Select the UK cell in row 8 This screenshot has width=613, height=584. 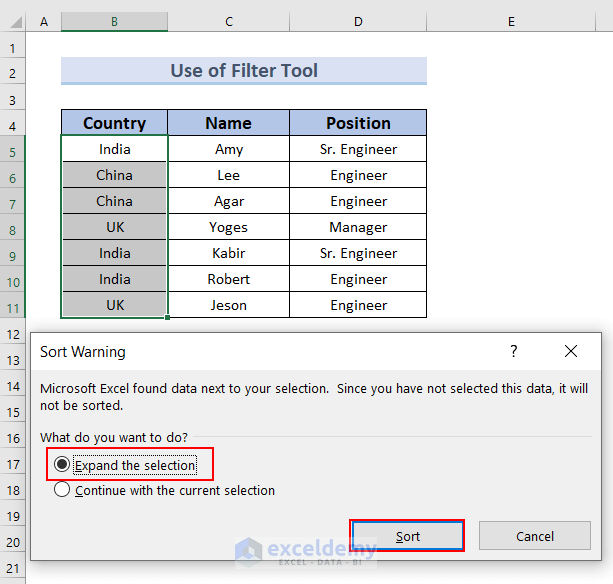115,227
